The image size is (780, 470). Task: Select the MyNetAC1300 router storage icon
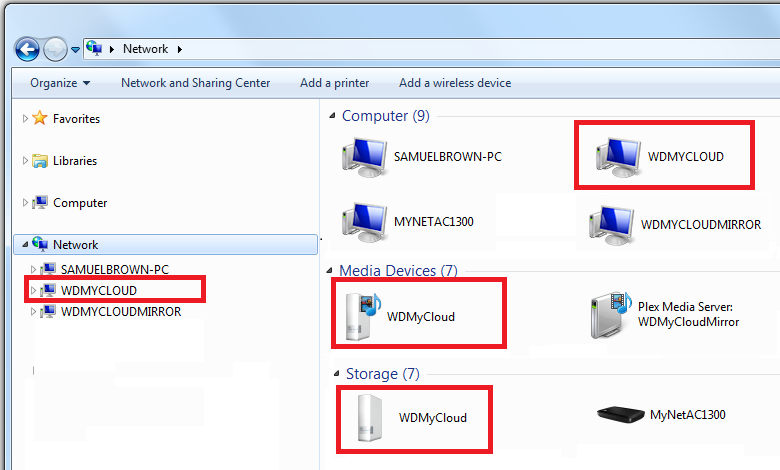(620, 414)
